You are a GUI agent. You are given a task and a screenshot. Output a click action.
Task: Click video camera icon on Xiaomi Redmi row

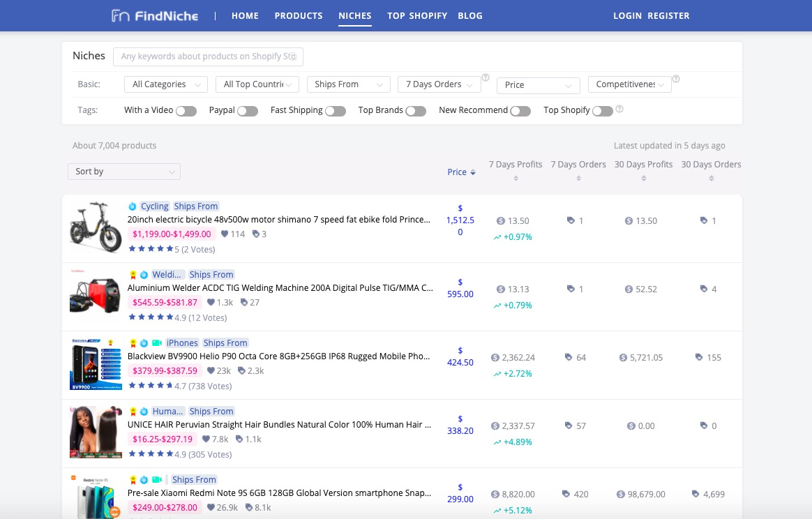[157, 480]
